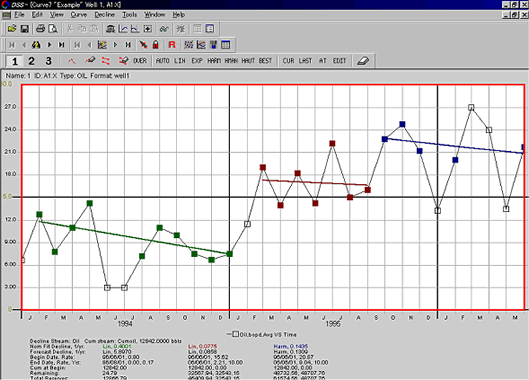The image size is (529, 380).
Task: Open print preview magnifier icon
Action: 53,29
